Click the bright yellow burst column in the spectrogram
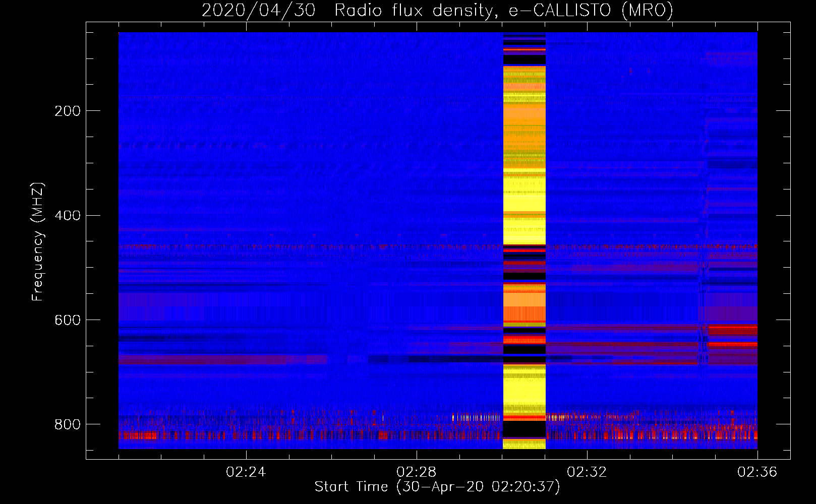 [524, 241]
